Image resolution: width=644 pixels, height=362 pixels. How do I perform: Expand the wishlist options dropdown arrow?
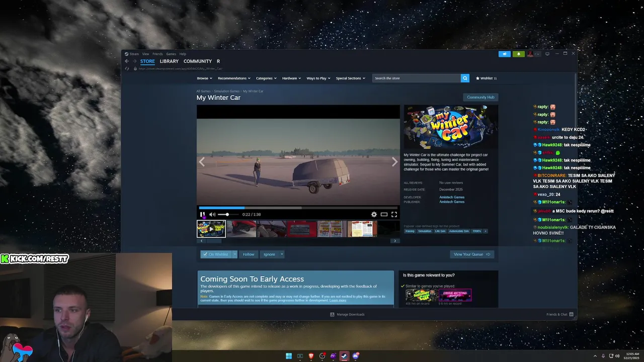[x=234, y=254]
